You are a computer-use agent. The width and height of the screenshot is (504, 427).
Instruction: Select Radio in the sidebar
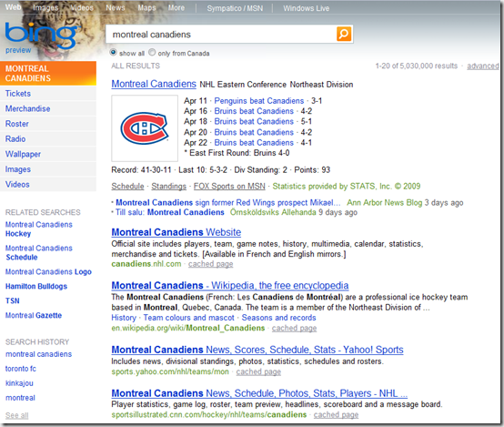point(48,139)
